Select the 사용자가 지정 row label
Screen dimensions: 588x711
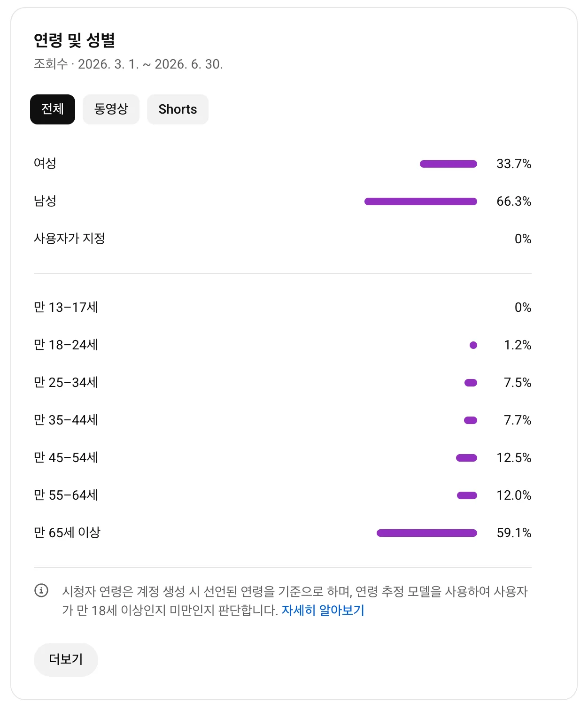(x=69, y=239)
